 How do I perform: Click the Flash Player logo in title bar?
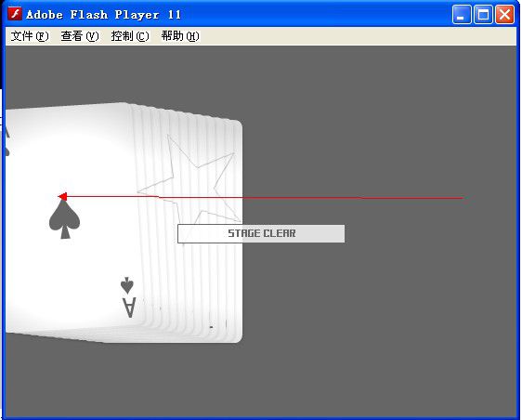[15, 14]
